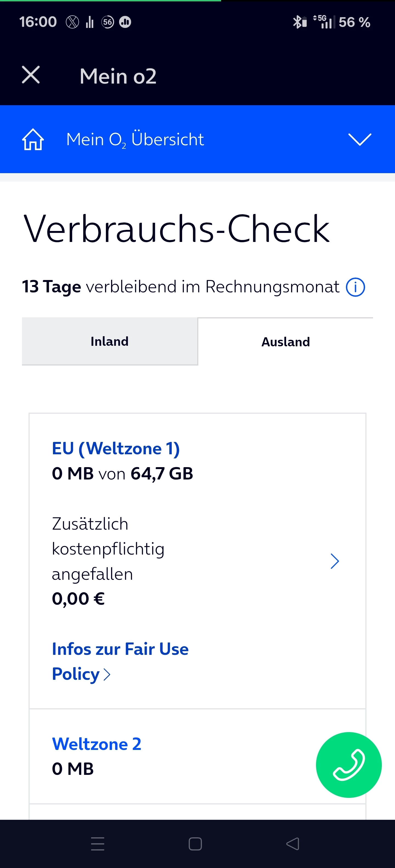The height and width of the screenshot is (868, 395).
Task: Tap the battery percentage indicator
Action: (x=354, y=22)
